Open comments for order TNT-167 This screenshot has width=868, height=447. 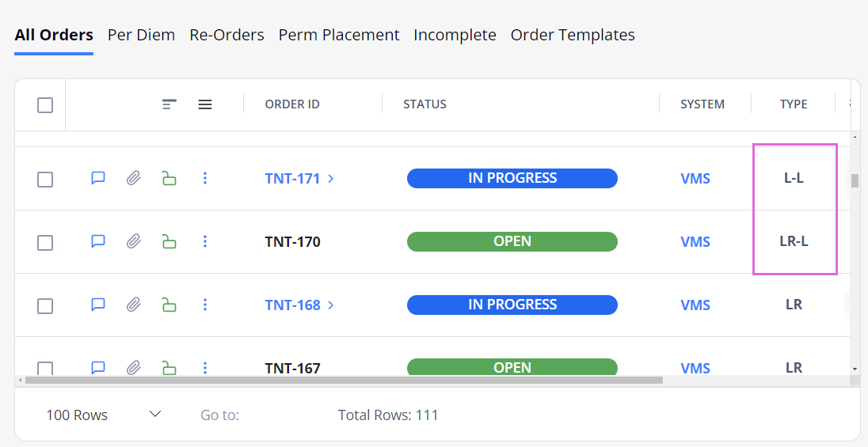pos(98,367)
